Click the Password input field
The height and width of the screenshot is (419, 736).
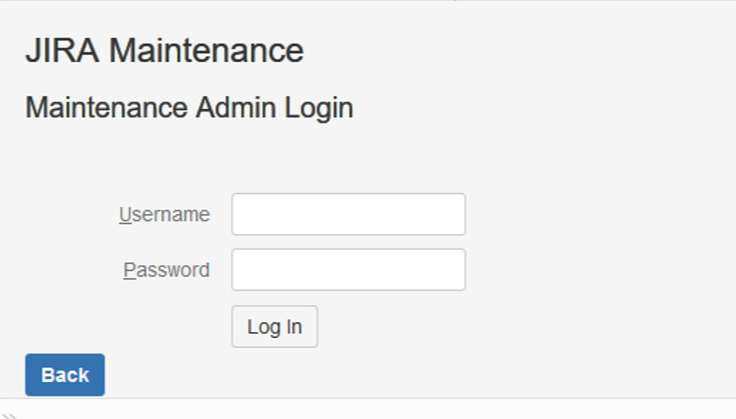(x=348, y=270)
